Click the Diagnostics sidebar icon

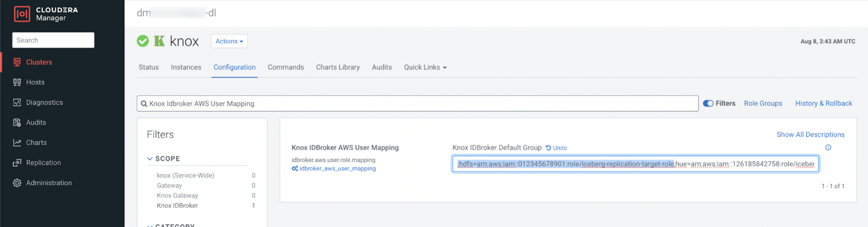click(17, 102)
